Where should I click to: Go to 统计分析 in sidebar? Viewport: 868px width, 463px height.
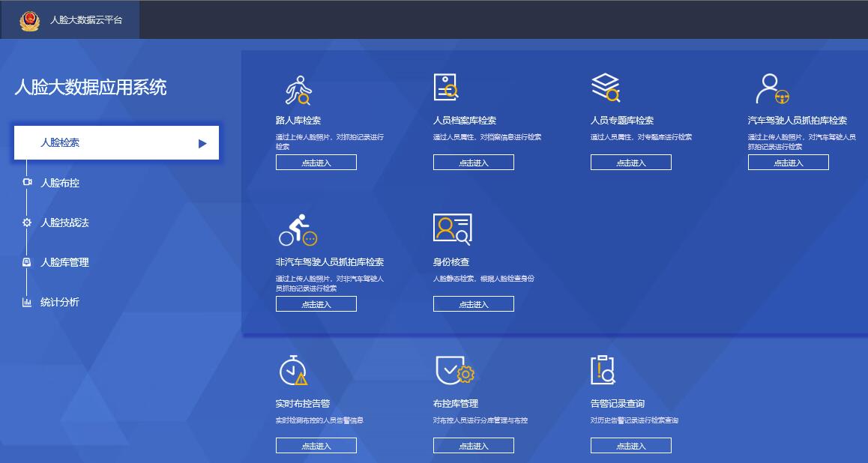click(x=60, y=302)
